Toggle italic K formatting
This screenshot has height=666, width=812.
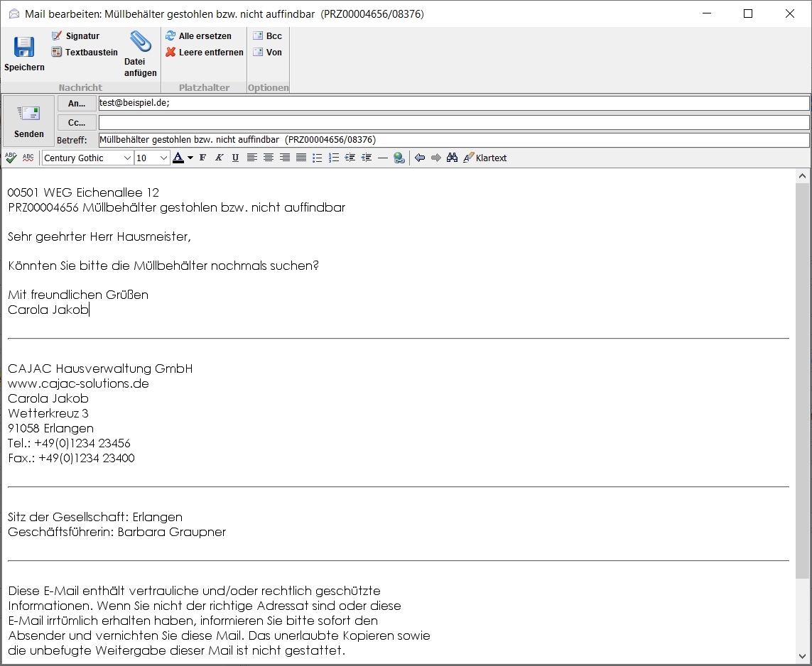pyautogui.click(x=219, y=158)
